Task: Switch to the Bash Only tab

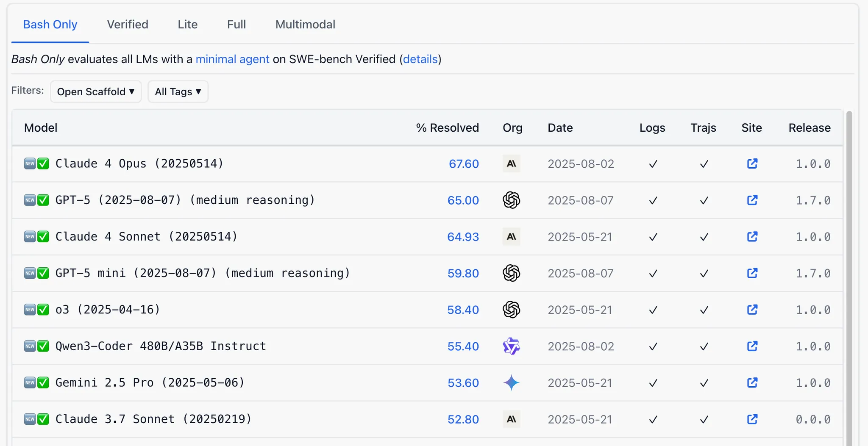Action: point(50,25)
